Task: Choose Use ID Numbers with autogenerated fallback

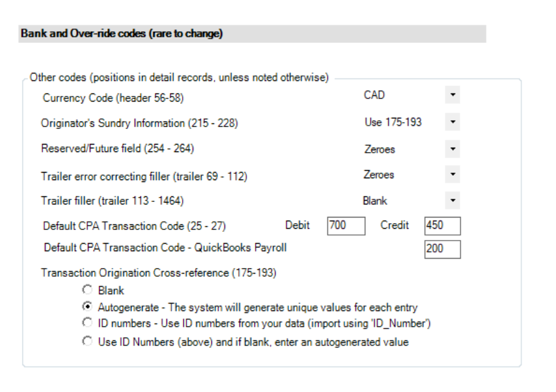Action: point(88,342)
